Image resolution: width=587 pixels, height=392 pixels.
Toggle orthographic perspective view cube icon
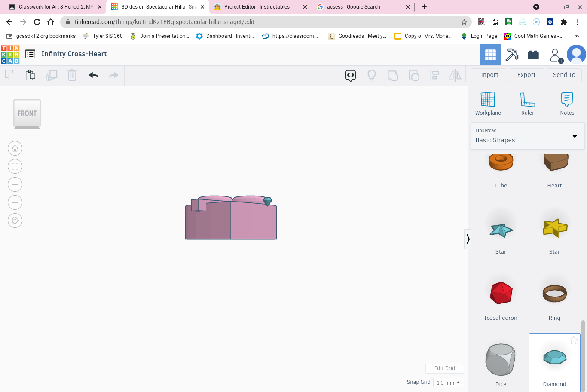pyautogui.click(x=15, y=220)
